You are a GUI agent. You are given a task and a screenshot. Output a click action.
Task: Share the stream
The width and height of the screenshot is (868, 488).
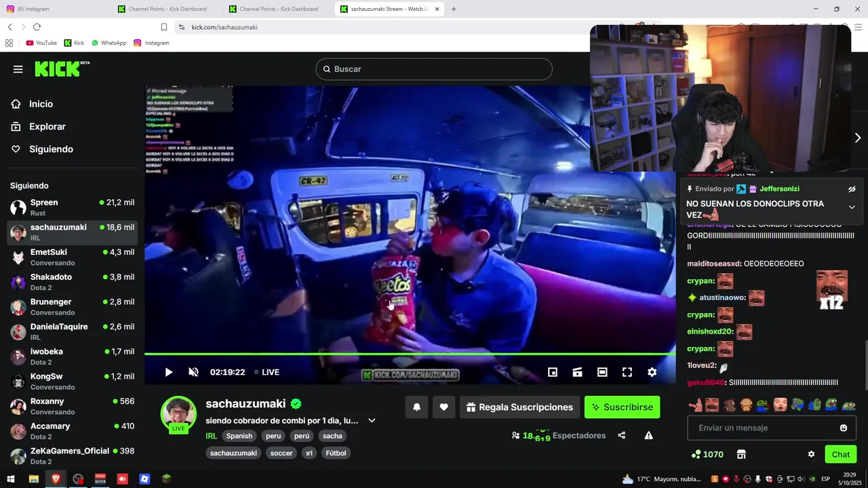coord(622,435)
